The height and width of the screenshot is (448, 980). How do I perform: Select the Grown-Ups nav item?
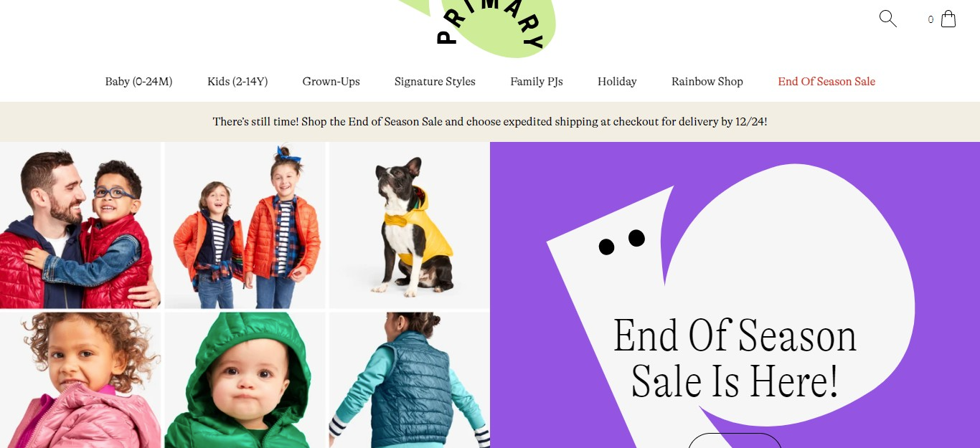(x=331, y=82)
